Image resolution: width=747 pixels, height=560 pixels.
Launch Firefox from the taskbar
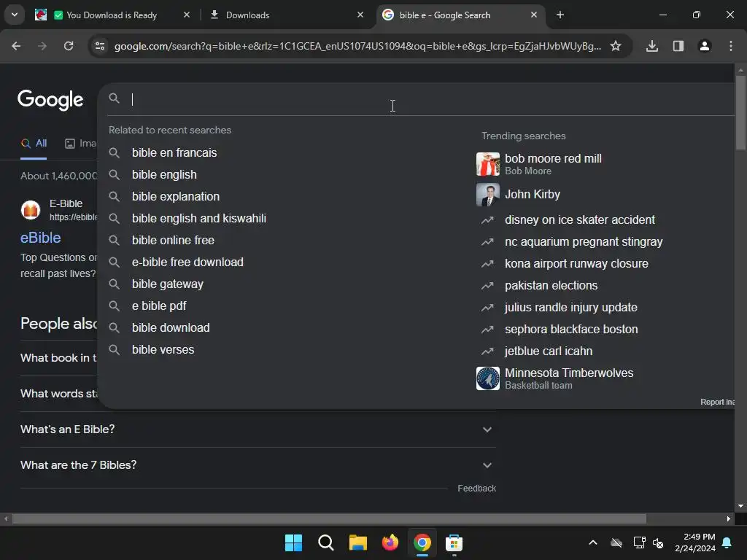[390, 542]
